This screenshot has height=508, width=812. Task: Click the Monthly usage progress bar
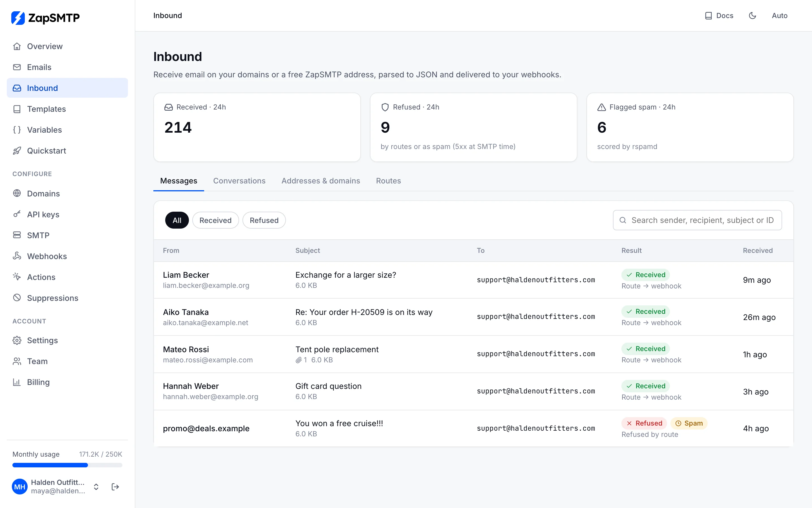point(67,465)
